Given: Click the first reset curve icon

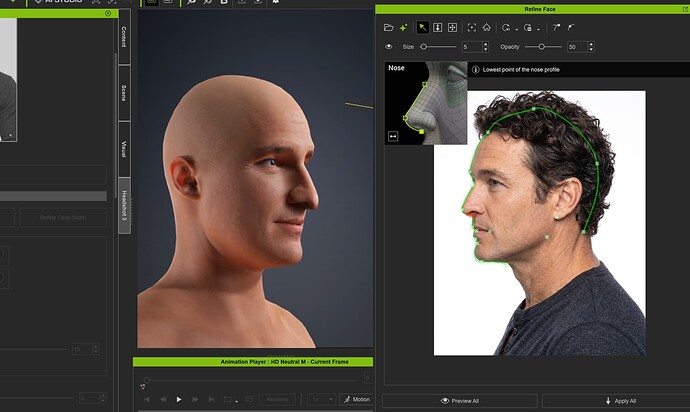Looking at the screenshot, I should pyautogui.click(x=506, y=28).
